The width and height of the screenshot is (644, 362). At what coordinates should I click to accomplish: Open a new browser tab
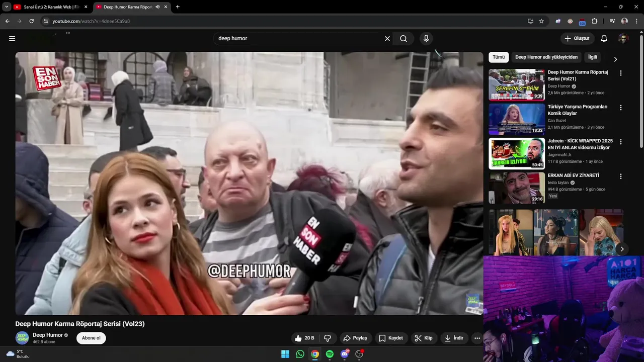pyautogui.click(x=178, y=7)
